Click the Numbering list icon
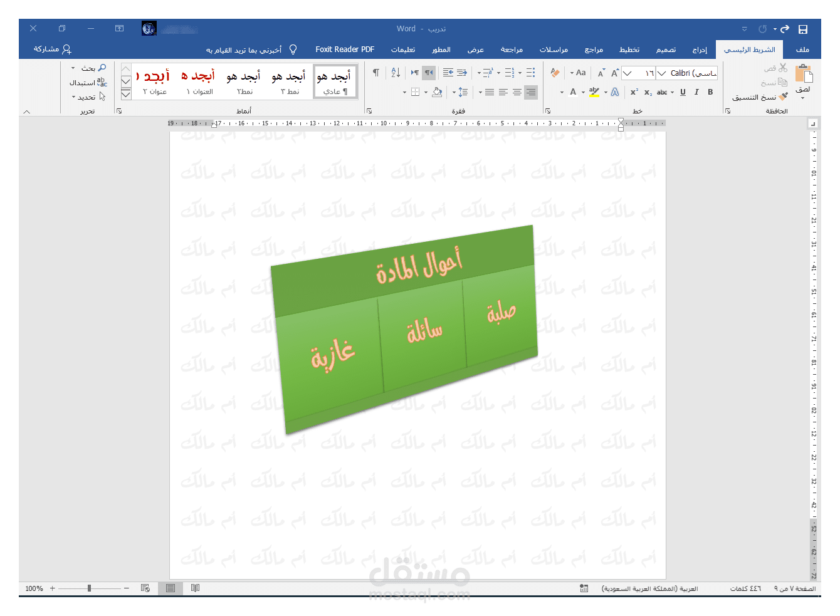 (510, 73)
